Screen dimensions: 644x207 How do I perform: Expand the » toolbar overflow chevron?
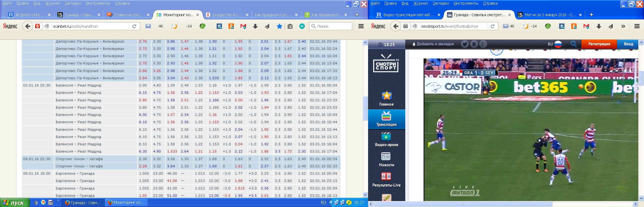pyautogui.click(x=623, y=26)
